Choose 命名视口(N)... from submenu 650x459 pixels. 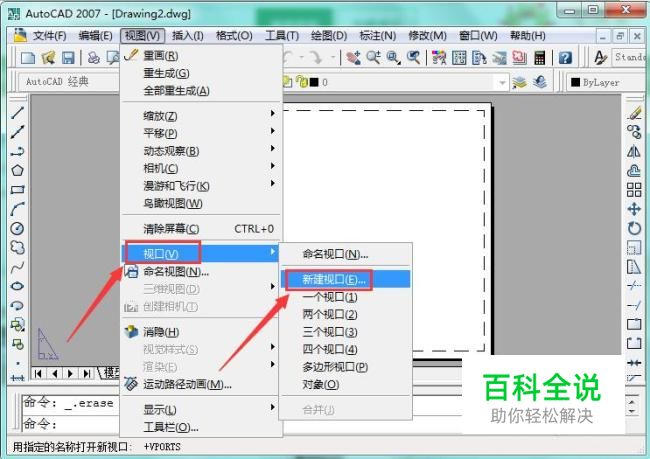click(346, 254)
